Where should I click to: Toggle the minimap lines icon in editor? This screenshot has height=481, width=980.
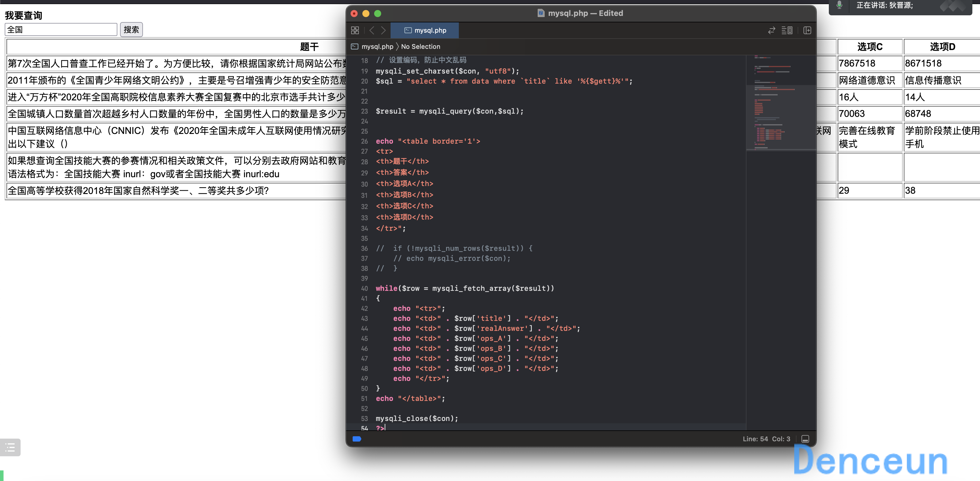pyautogui.click(x=787, y=30)
